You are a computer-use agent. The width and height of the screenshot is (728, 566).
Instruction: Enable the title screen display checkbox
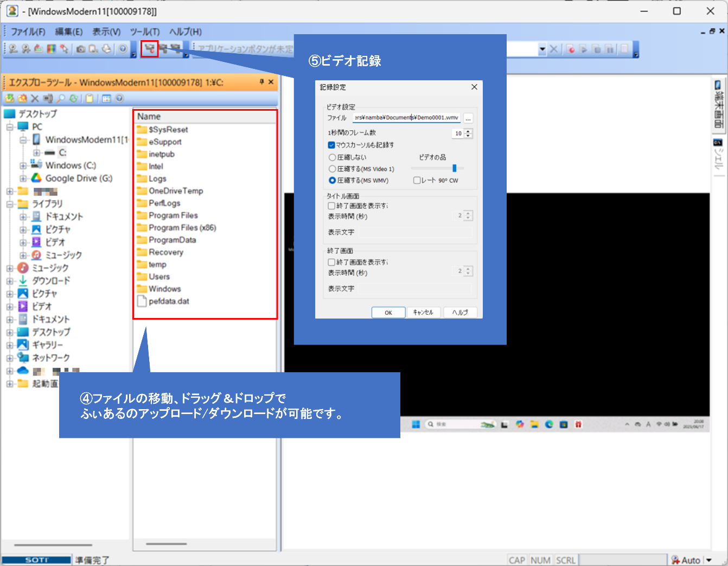(x=331, y=206)
